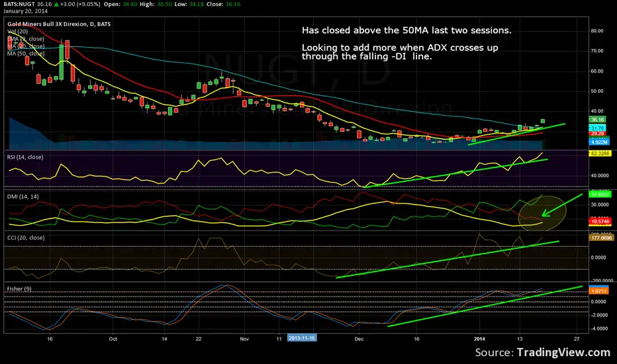Select the EMA (9, close) indicator legend
This screenshot has height=364, width=617.
tap(26, 39)
